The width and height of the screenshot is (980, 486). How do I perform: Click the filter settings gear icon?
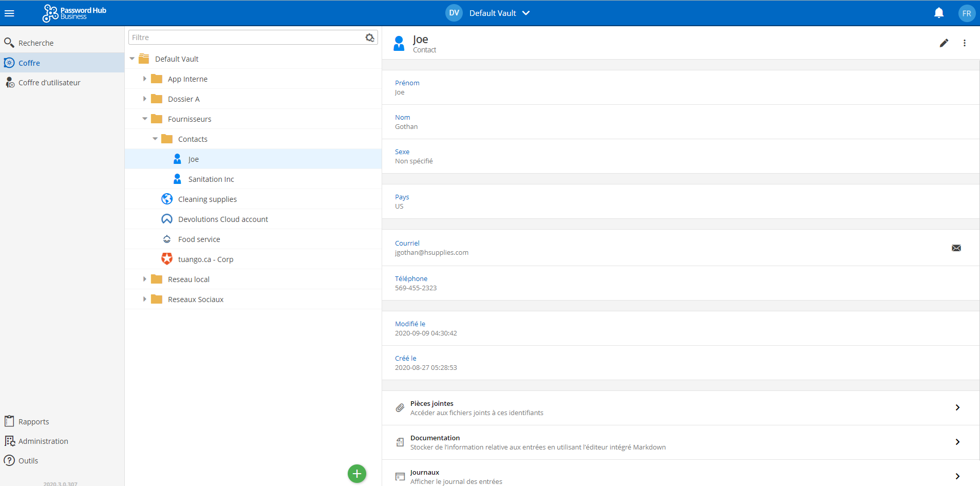370,38
